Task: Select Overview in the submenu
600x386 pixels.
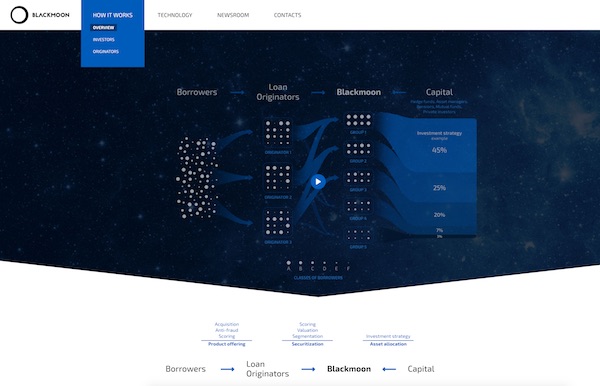Action: pyautogui.click(x=103, y=28)
